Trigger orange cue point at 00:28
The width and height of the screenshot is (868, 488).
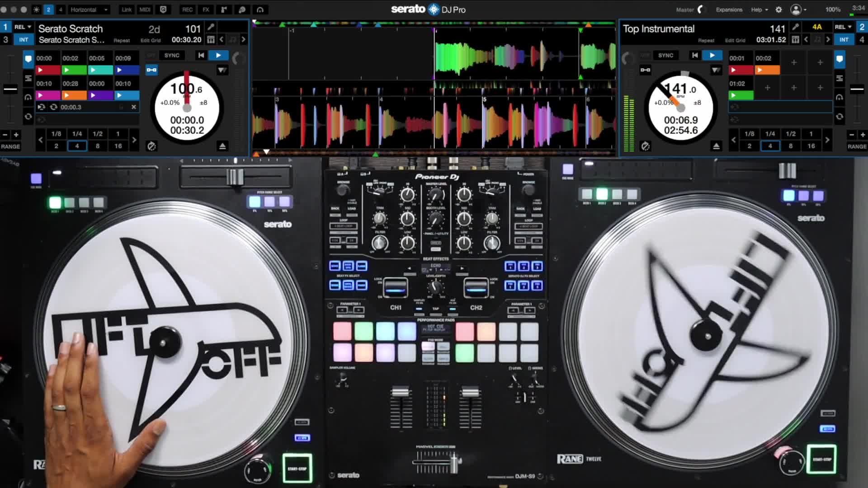click(x=74, y=95)
